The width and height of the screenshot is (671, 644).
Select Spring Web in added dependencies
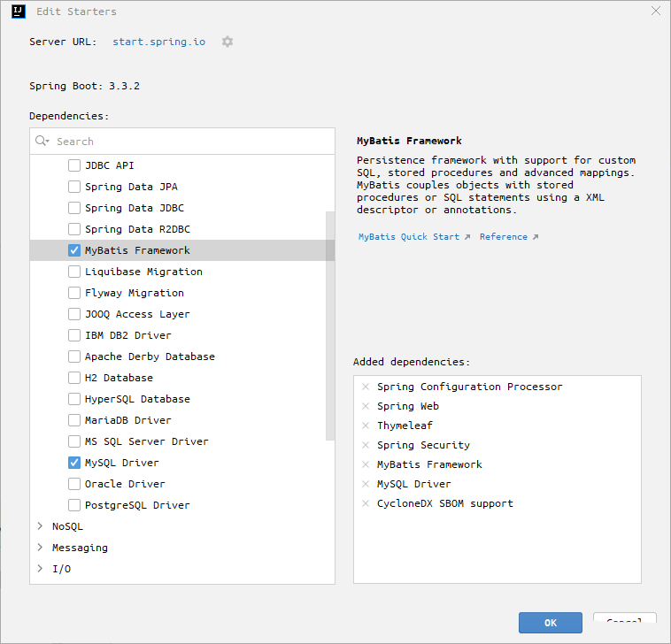pyautogui.click(x=408, y=406)
